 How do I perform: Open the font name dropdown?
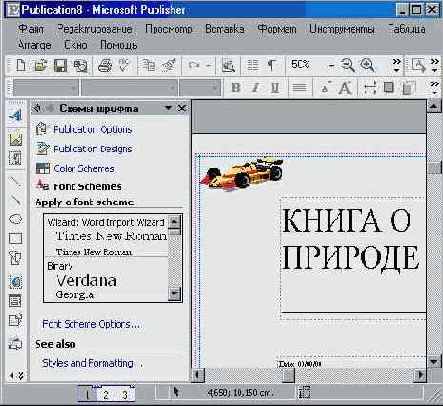coord(172,88)
